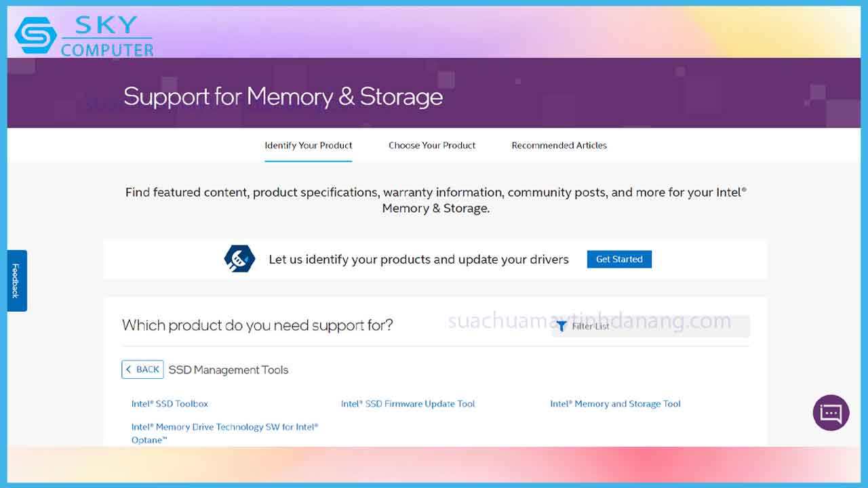Switch to the Choose Your Product tab

coord(432,145)
